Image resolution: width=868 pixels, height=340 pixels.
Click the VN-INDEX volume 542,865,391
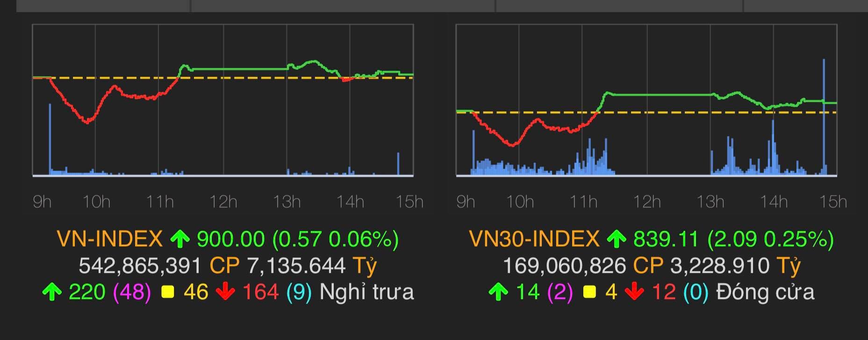(x=140, y=266)
